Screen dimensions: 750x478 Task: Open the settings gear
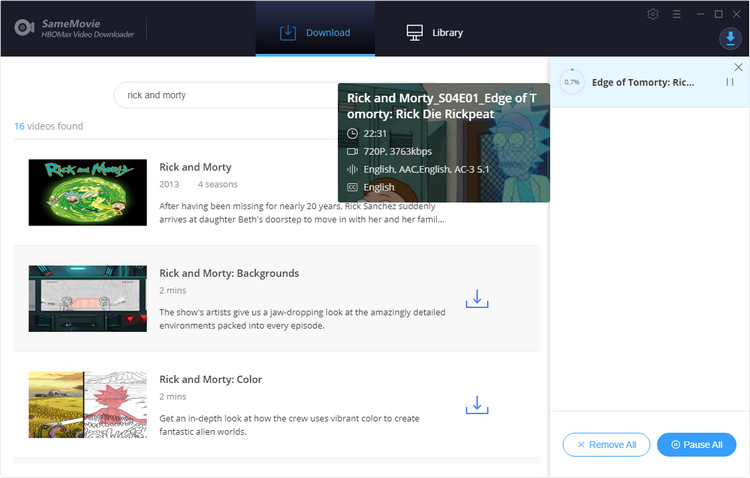(x=653, y=14)
